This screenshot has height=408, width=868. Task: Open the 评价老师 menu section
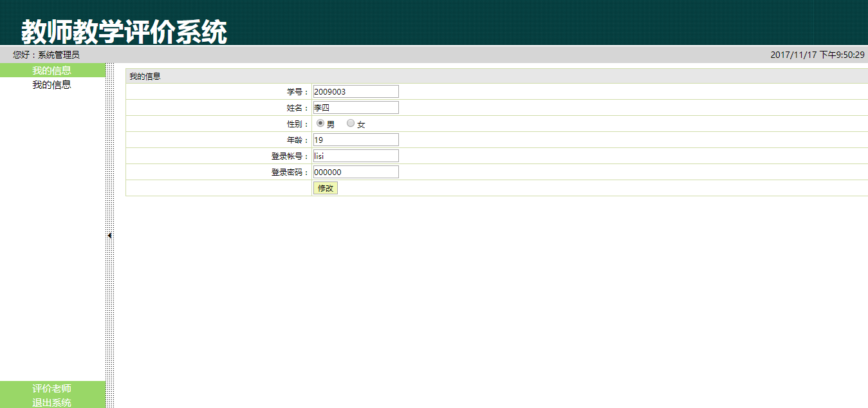tap(52, 388)
